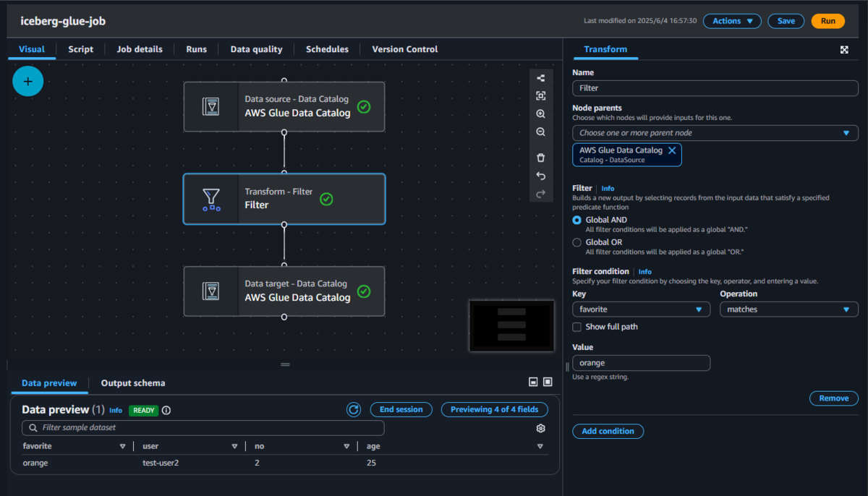Open the Node parents dropdown
This screenshot has width=868, height=496.
(715, 133)
